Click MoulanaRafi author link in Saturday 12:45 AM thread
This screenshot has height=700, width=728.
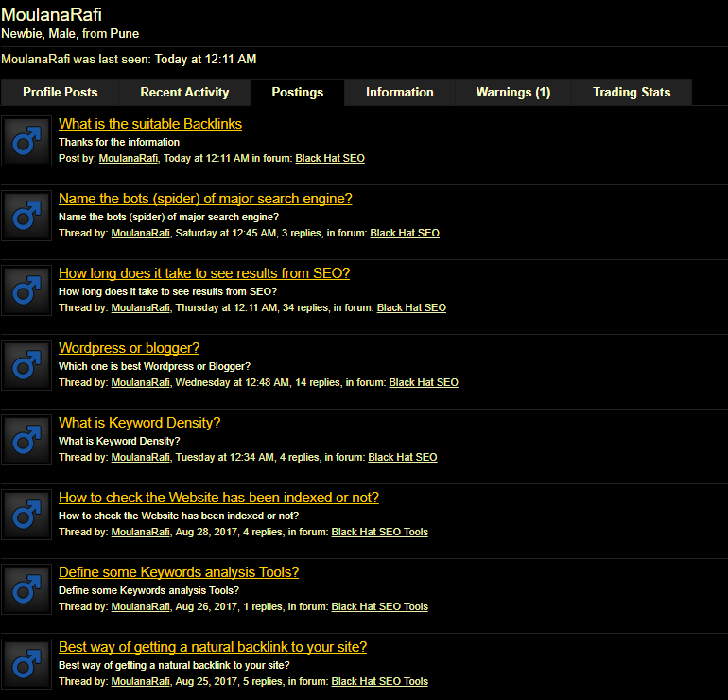(x=140, y=234)
